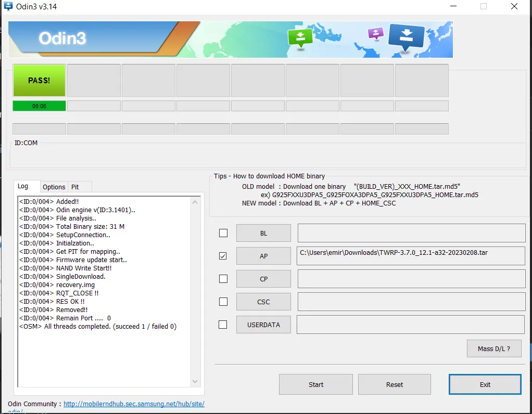Click the ID:COM label
This screenshot has width=532, height=414.
[x=26, y=143]
